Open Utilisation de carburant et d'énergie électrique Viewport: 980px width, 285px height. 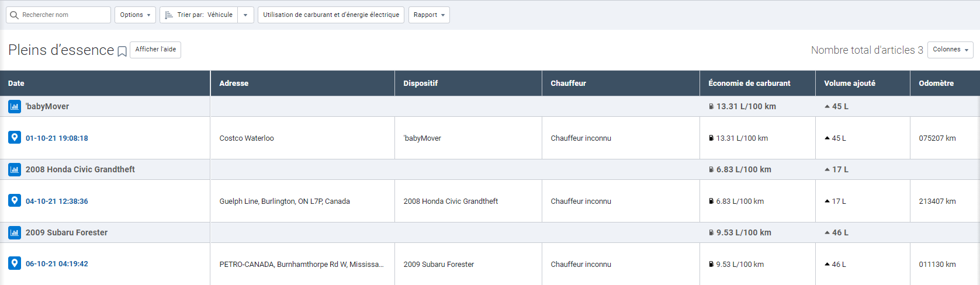coord(331,15)
